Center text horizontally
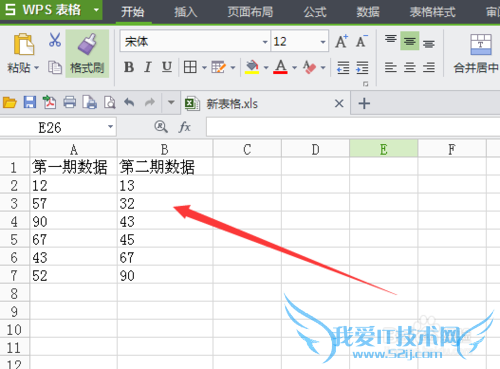The height and width of the screenshot is (369, 500). [x=410, y=67]
